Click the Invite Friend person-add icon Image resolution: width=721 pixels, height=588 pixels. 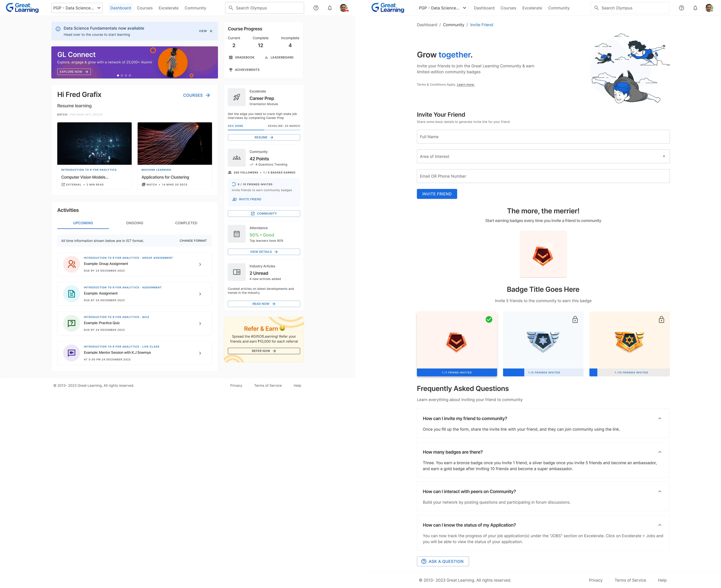pos(235,199)
